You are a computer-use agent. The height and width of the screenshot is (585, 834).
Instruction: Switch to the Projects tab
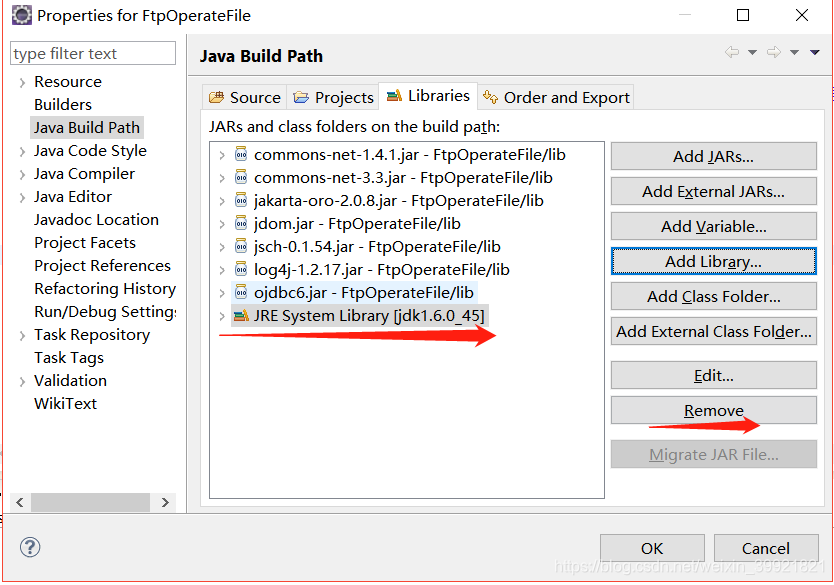tap(333, 97)
